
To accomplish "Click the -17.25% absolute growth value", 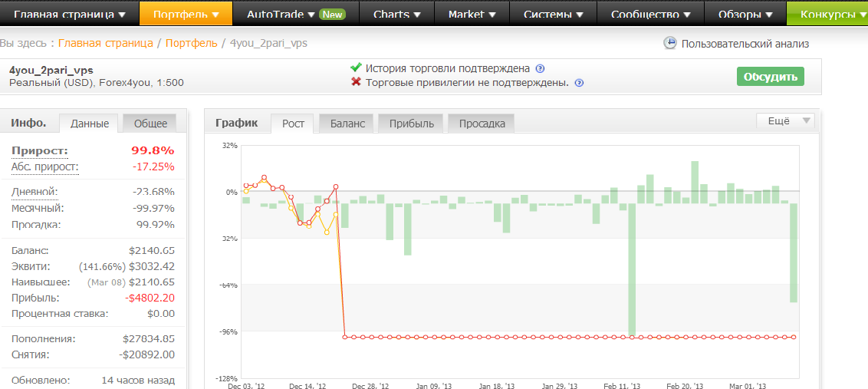I will (153, 166).
